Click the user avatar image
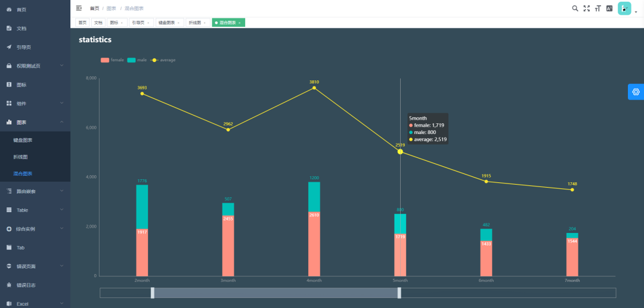The width and height of the screenshot is (644, 308). (624, 8)
